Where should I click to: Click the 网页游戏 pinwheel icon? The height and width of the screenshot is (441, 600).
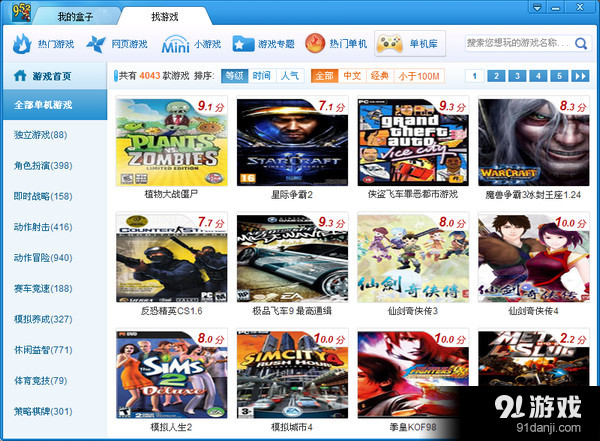[96, 44]
